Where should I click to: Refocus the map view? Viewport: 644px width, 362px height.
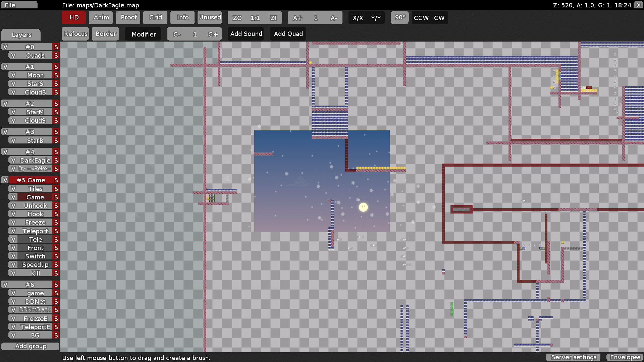click(75, 34)
